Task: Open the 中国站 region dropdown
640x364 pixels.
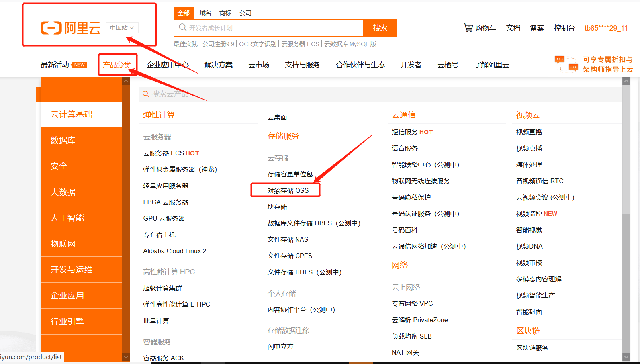Action: pos(122,28)
